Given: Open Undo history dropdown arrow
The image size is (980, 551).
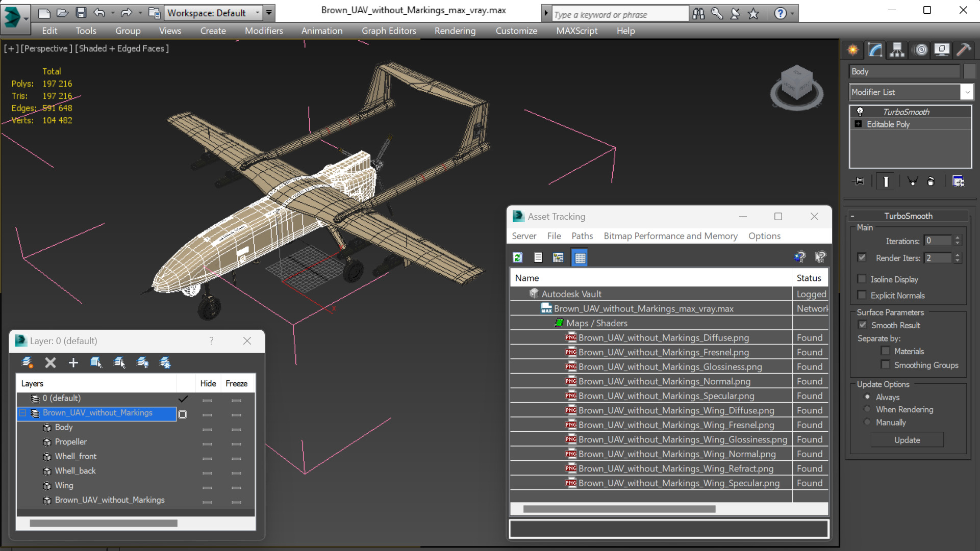Looking at the screenshot, I should pyautogui.click(x=112, y=13).
